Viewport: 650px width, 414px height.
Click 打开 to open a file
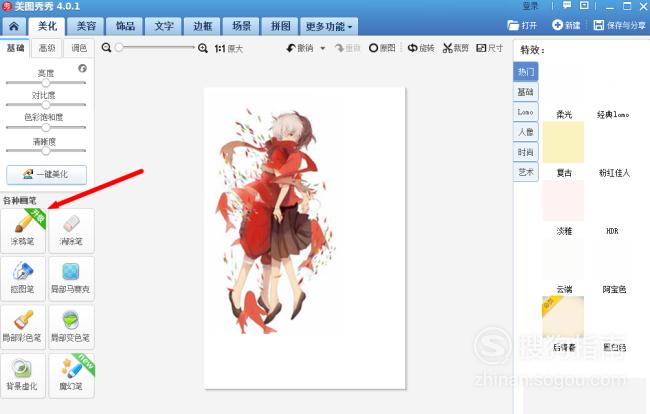tap(522, 25)
